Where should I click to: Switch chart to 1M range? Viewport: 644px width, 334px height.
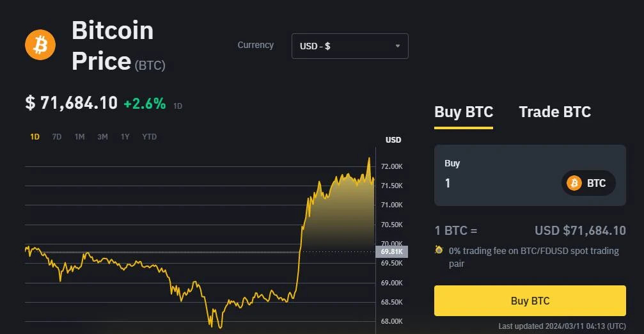click(79, 137)
